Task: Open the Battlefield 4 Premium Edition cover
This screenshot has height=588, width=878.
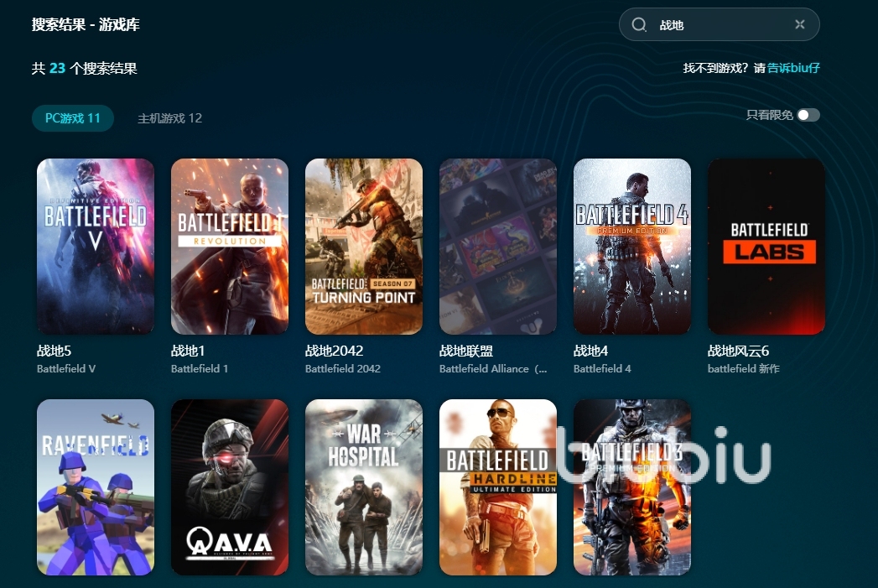Action: [632, 247]
